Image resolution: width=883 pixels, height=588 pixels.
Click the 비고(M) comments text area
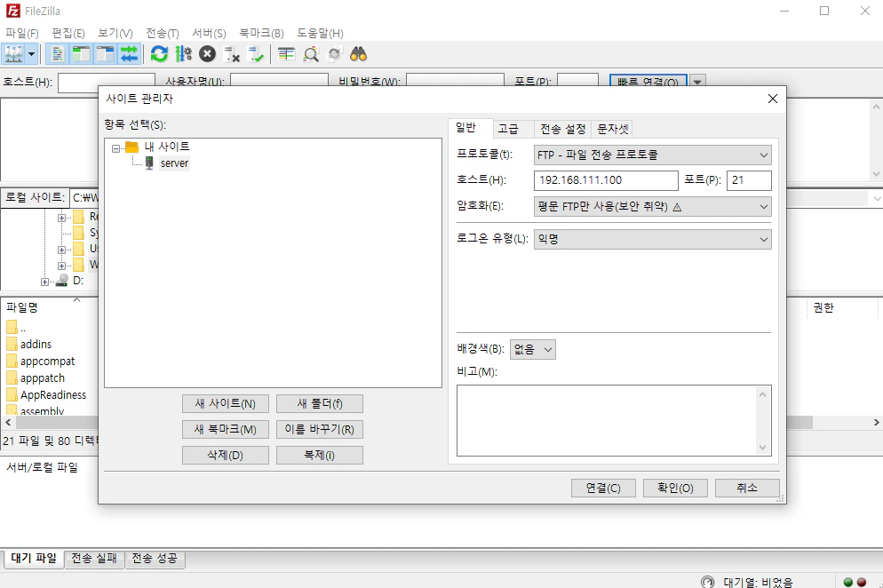(x=614, y=421)
